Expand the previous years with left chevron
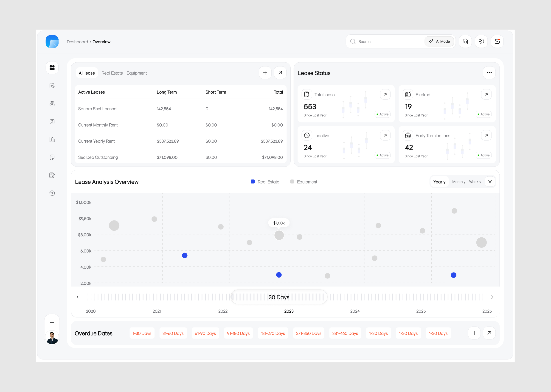The width and height of the screenshot is (551, 392). pos(78,297)
